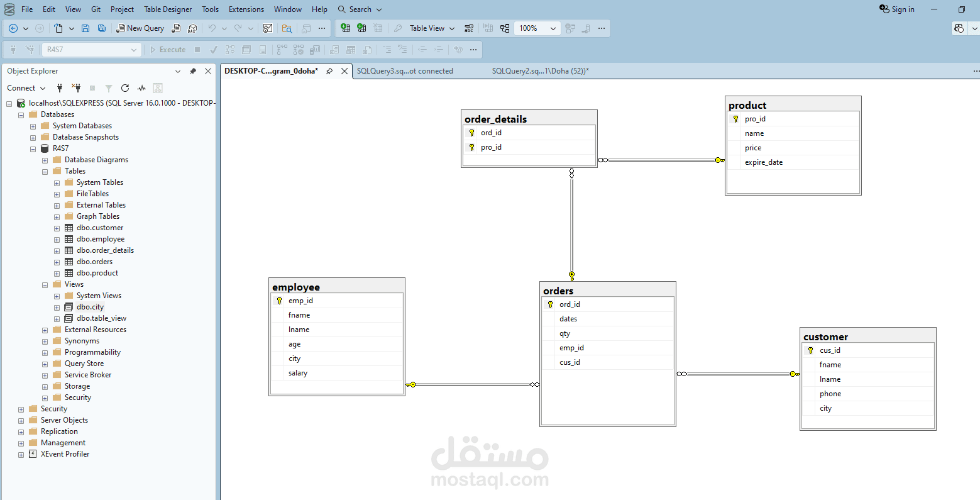Open the Tools menu
The height and width of the screenshot is (500, 980).
210,9
